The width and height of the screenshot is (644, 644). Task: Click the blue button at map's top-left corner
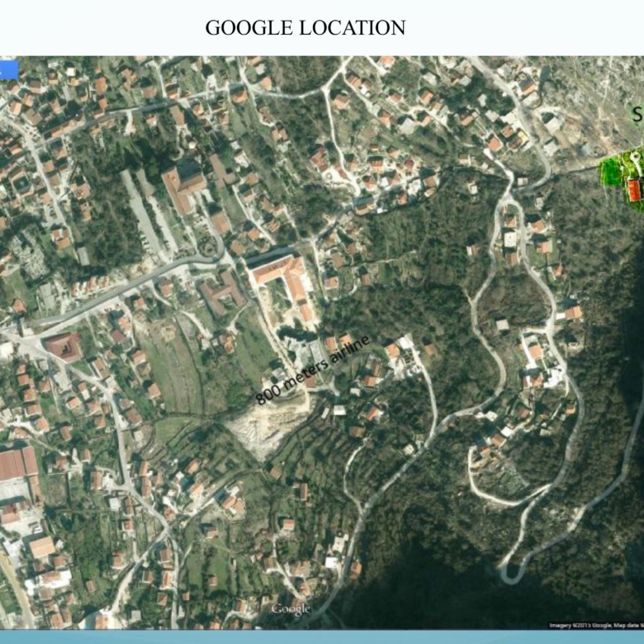pyautogui.click(x=9, y=69)
